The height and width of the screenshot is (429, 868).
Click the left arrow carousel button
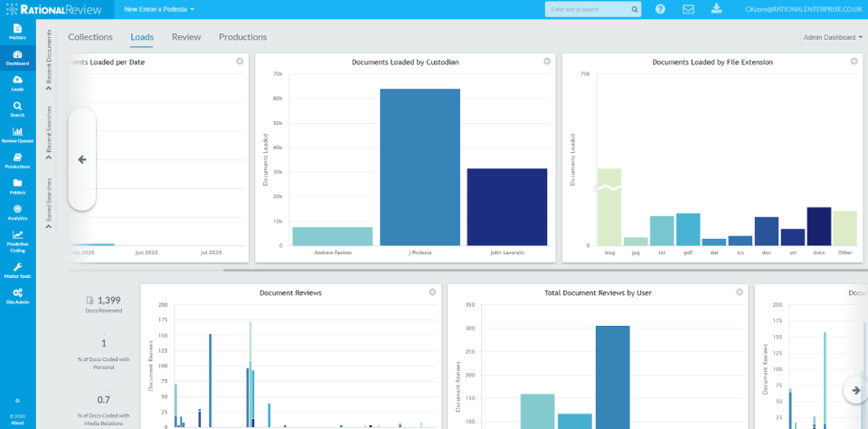[x=81, y=159]
